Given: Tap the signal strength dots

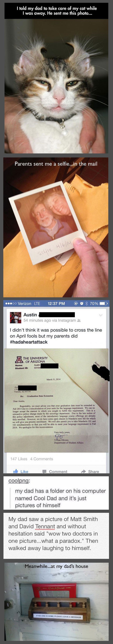Looking at the screenshot, I should click(x=11, y=304).
